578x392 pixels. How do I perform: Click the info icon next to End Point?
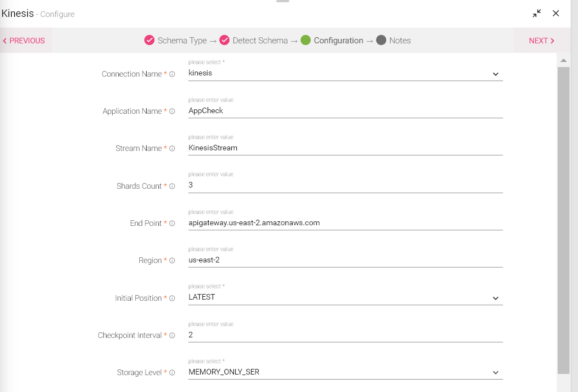click(x=173, y=224)
